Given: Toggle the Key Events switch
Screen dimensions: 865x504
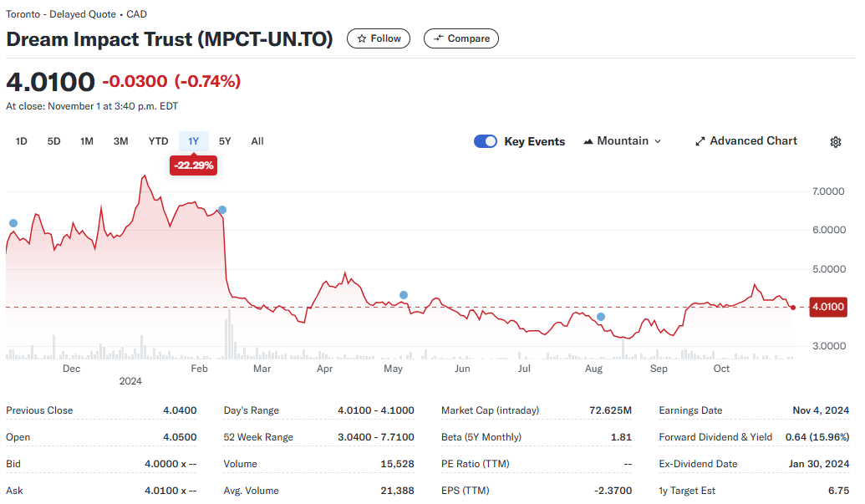Looking at the screenshot, I should click(x=486, y=141).
